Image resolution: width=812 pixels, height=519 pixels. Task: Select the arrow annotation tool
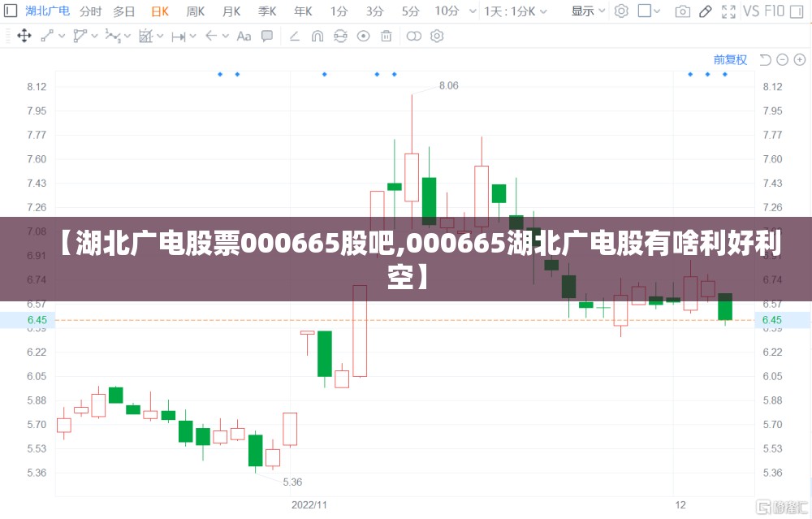(x=211, y=36)
